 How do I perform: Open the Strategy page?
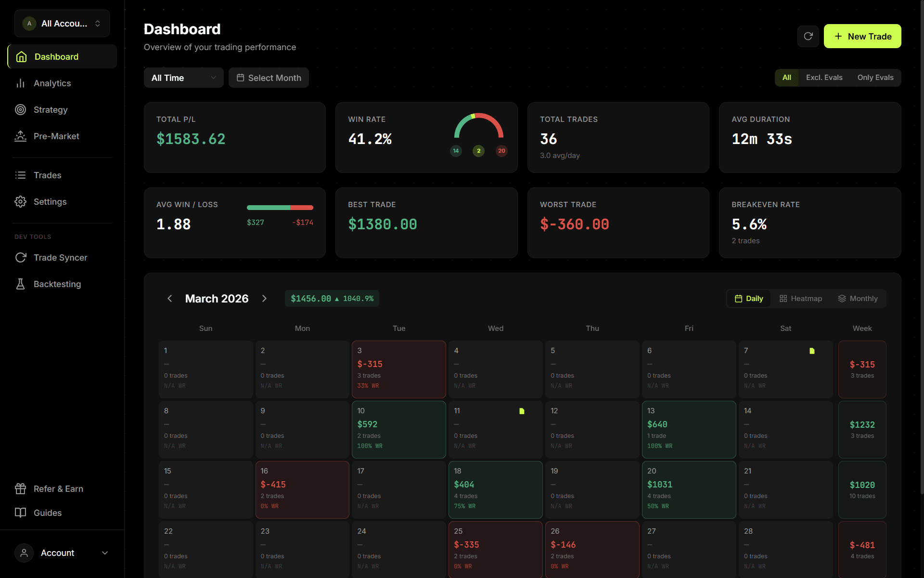tap(50, 109)
